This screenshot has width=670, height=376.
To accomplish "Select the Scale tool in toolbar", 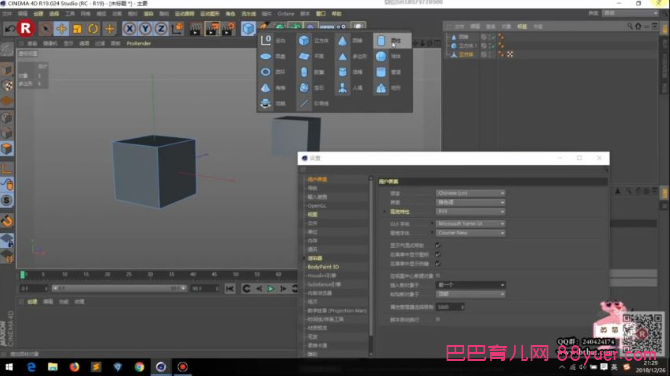I will (77, 29).
